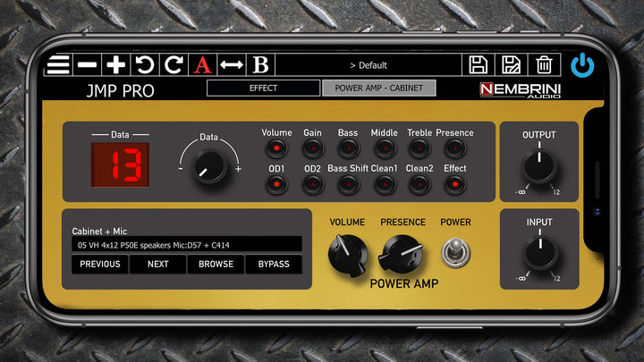This screenshot has width=644, height=362.
Task: Click the power amp VOLUME knob
Action: click(347, 255)
